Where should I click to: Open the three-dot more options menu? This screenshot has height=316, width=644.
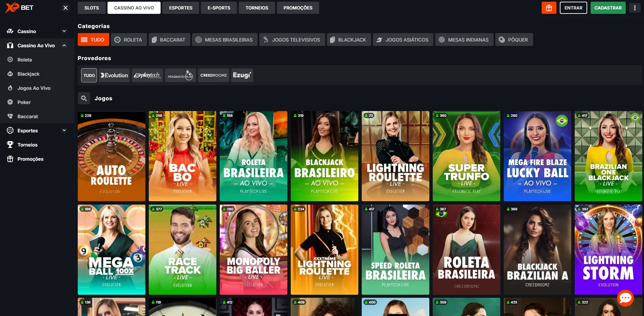tap(635, 8)
